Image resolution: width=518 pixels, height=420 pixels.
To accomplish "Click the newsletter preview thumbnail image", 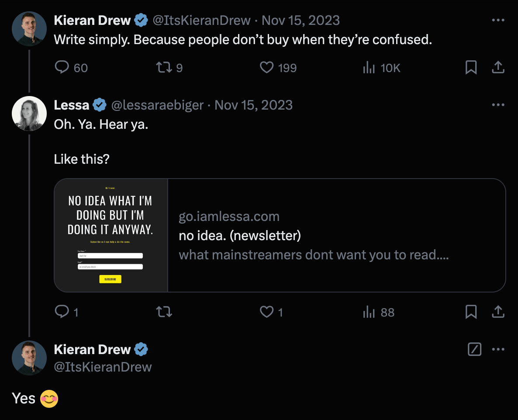I will [x=111, y=235].
